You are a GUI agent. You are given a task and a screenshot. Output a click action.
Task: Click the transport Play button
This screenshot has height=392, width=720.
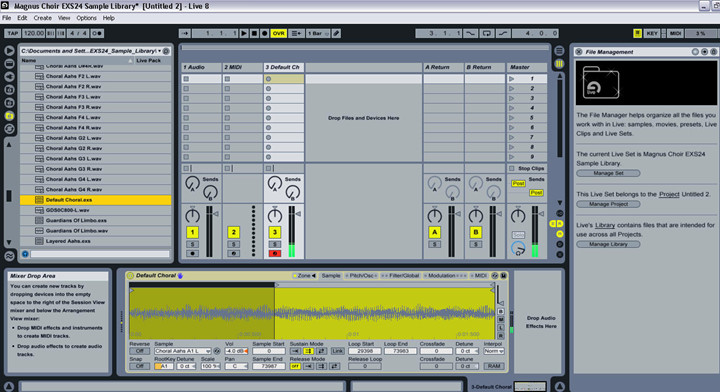(244, 34)
